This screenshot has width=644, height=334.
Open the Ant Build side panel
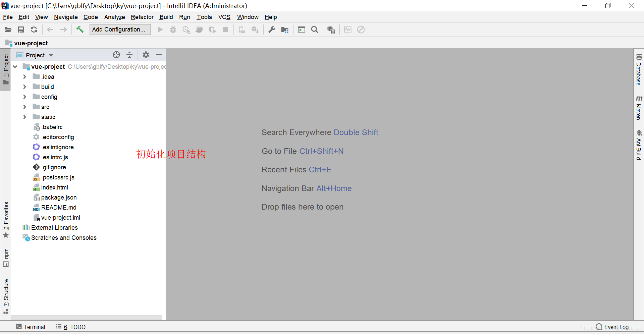click(x=639, y=145)
